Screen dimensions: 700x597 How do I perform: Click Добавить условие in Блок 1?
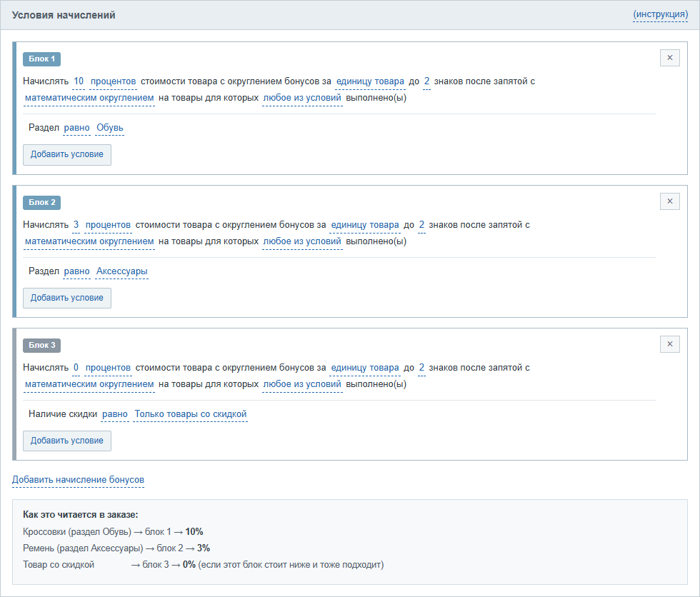(x=67, y=154)
